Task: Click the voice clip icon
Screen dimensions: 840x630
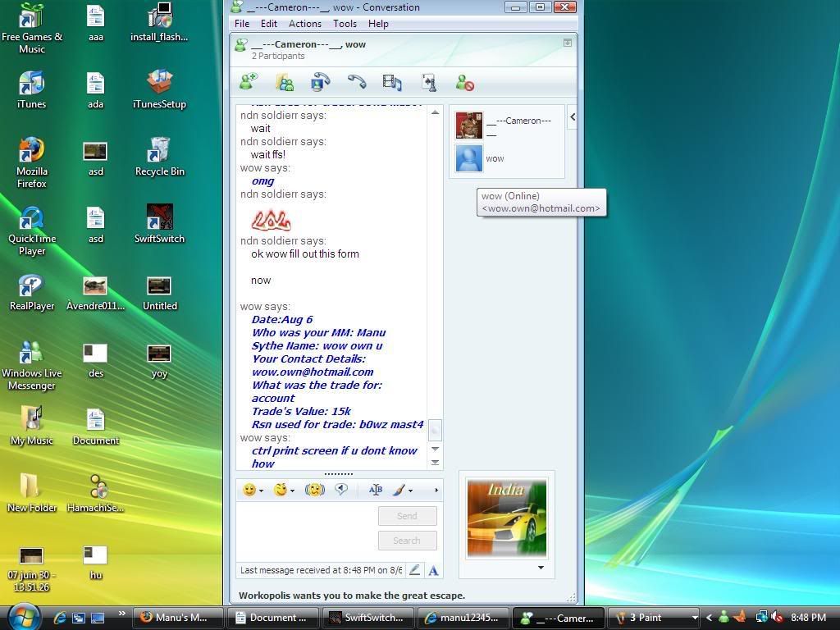Action: pos(341,489)
